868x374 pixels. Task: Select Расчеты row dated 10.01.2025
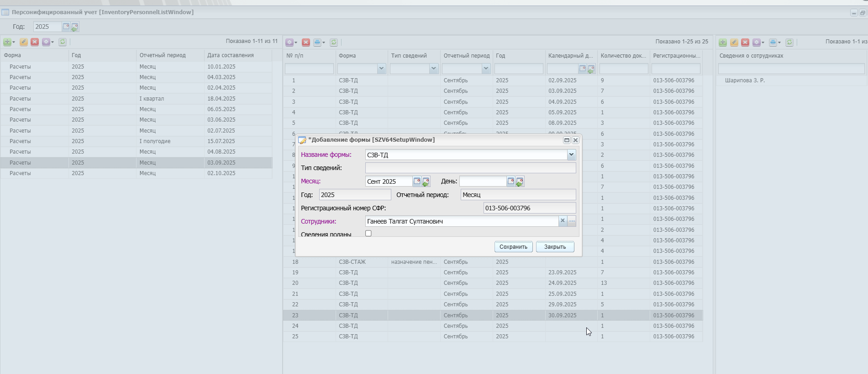pyautogui.click(x=136, y=67)
